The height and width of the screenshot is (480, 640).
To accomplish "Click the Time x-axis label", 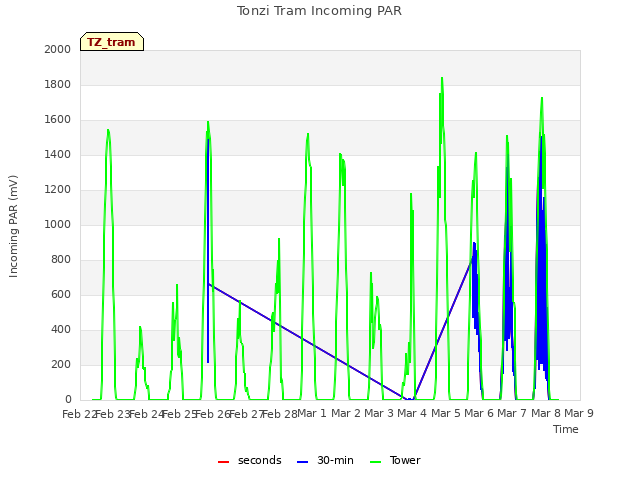I will [x=565, y=429].
